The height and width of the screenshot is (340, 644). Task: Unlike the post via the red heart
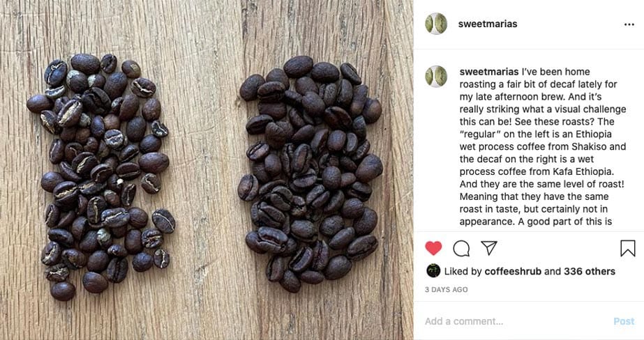click(433, 248)
